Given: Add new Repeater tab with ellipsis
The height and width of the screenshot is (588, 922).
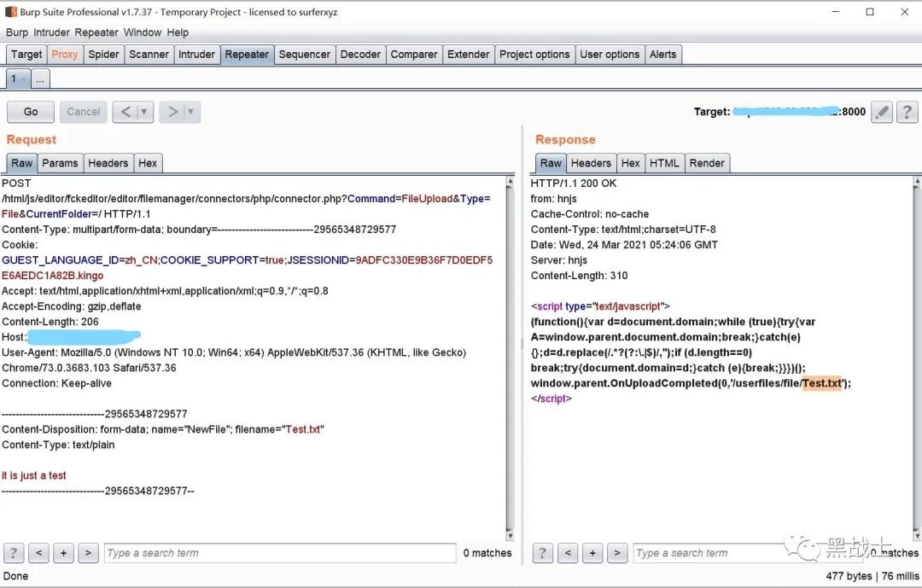Looking at the screenshot, I should tap(40, 79).
